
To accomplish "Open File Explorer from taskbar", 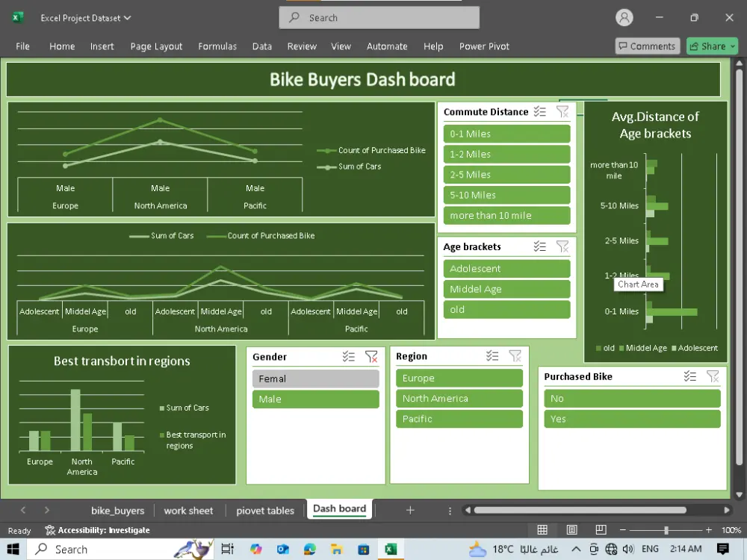I will coord(337,549).
